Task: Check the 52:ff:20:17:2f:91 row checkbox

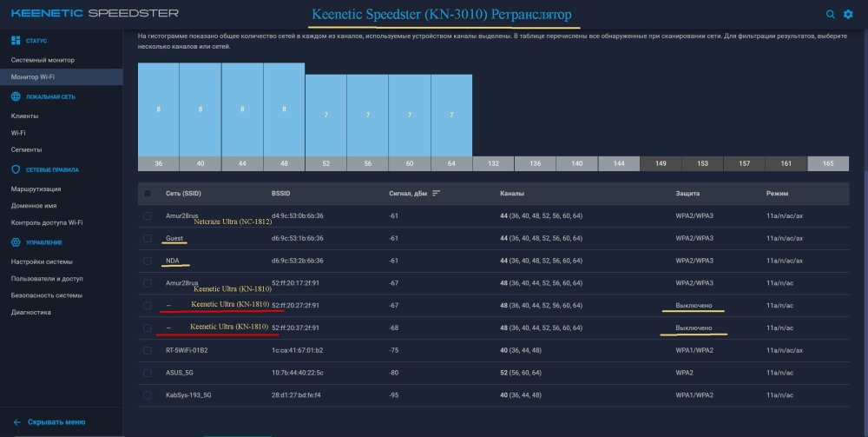Action: tap(148, 283)
